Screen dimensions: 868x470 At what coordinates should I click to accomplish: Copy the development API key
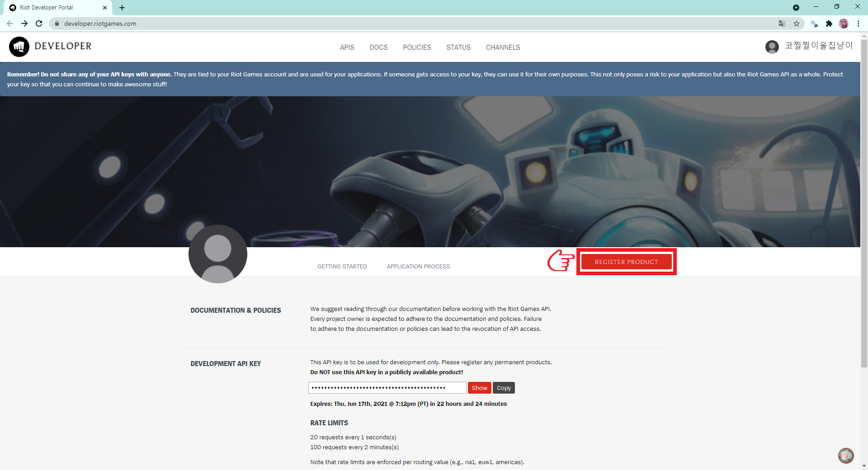coord(504,388)
